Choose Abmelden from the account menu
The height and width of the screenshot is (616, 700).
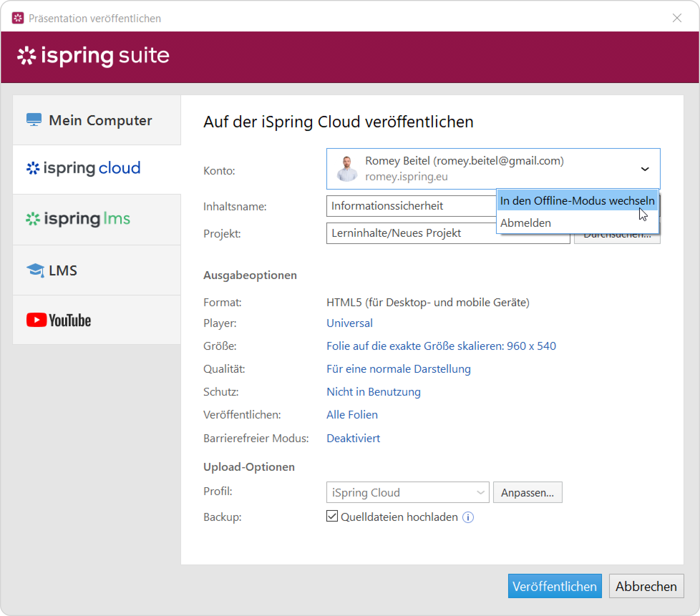(x=525, y=223)
